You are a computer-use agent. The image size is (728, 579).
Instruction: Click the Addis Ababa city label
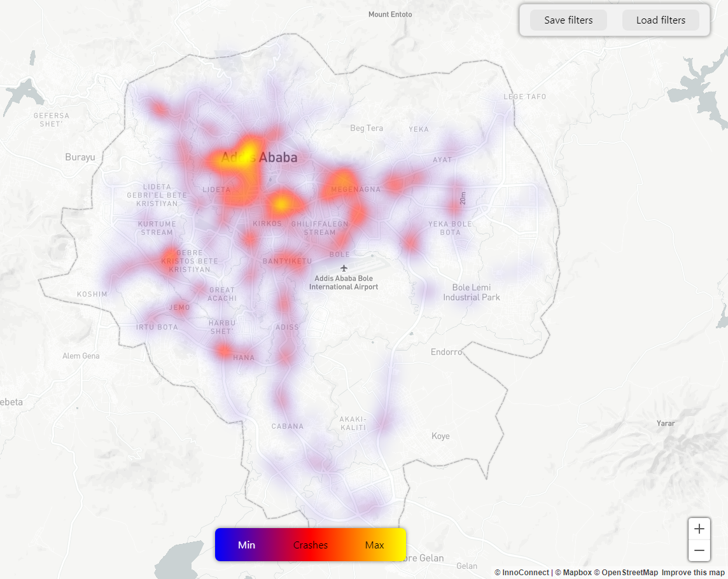click(259, 157)
